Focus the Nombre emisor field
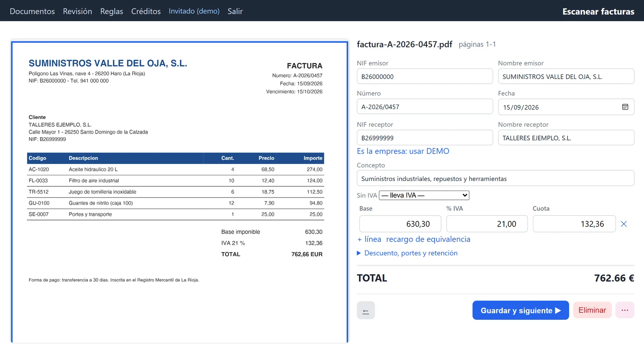 click(x=566, y=76)
